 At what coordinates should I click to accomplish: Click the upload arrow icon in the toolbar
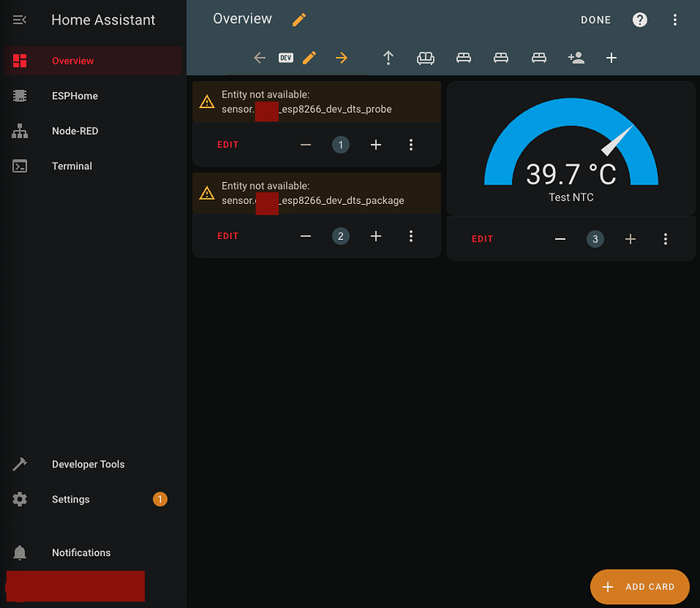point(388,58)
